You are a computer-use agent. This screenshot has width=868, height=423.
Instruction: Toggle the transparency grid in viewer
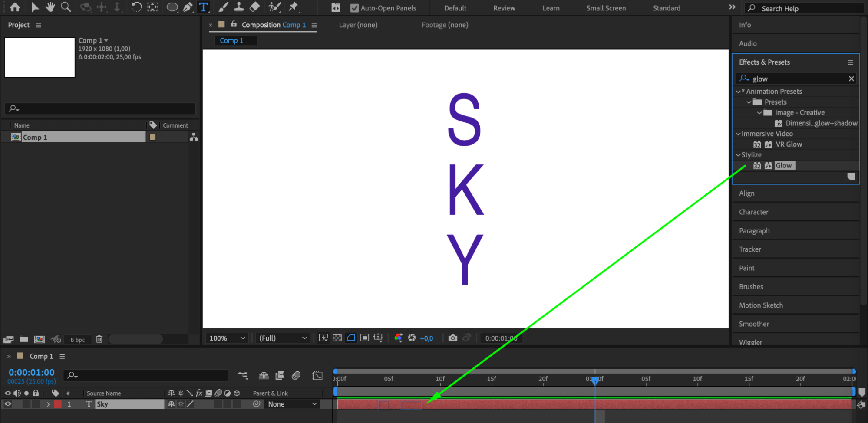tap(337, 338)
